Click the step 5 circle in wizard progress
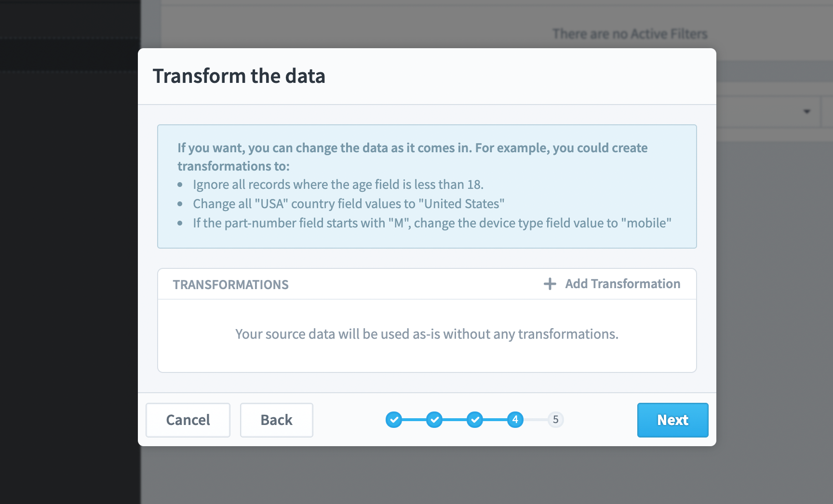The height and width of the screenshot is (504, 833). [556, 420]
